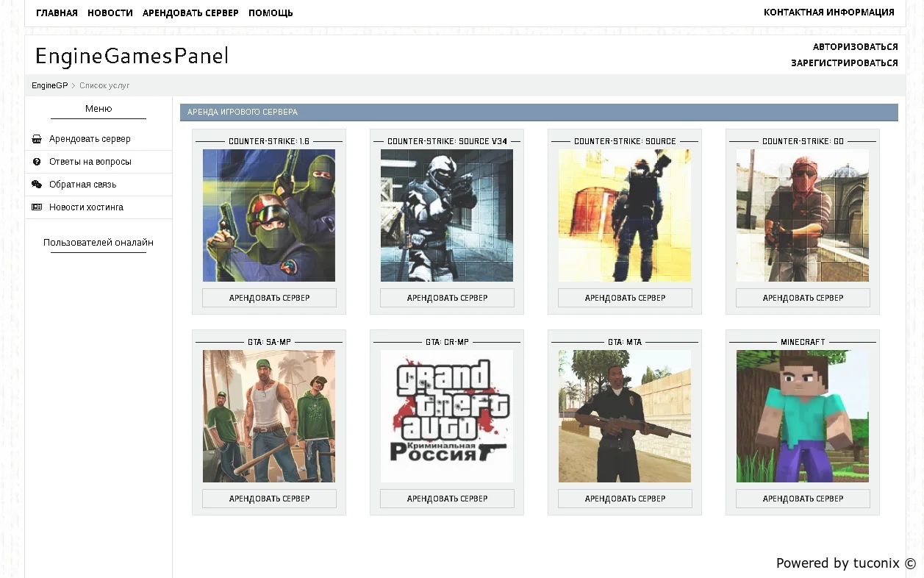
Task: Select the Counter-Strike: Source v34 game image
Action: pyautogui.click(x=447, y=215)
